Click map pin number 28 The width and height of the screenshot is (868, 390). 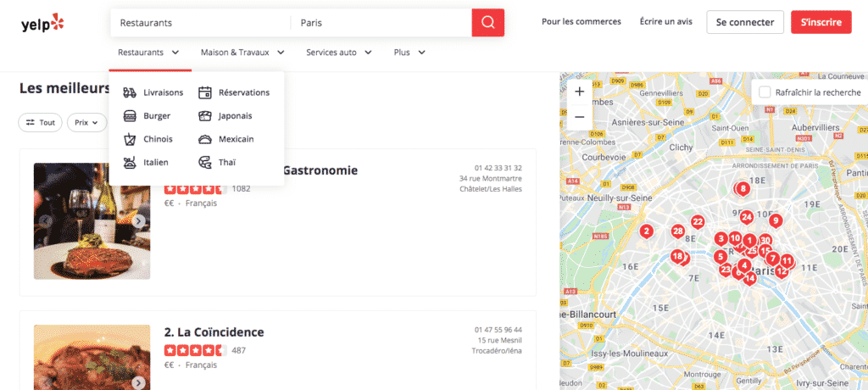click(677, 231)
